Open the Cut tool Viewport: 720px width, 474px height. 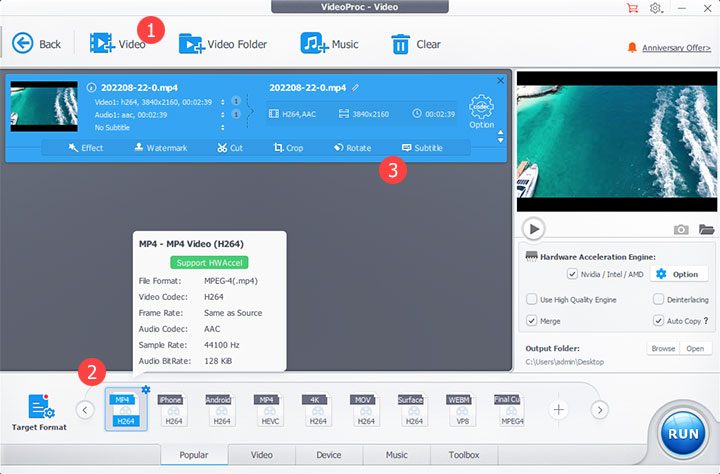(x=230, y=148)
